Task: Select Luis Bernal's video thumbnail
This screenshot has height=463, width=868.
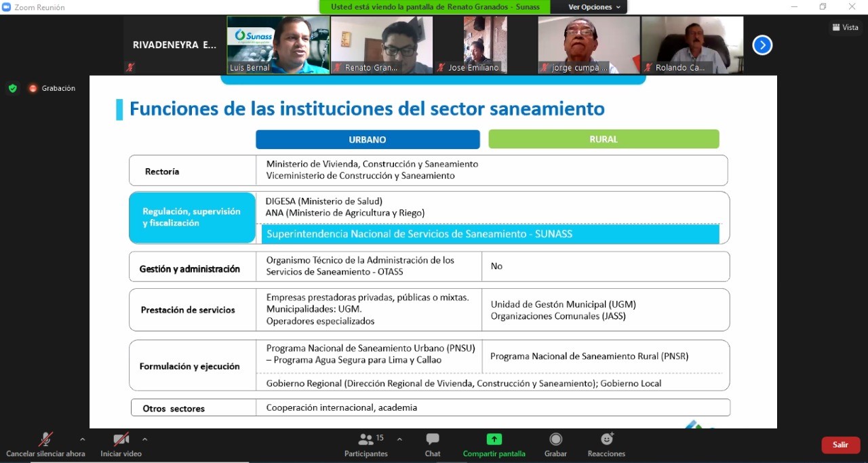Action: pos(278,45)
